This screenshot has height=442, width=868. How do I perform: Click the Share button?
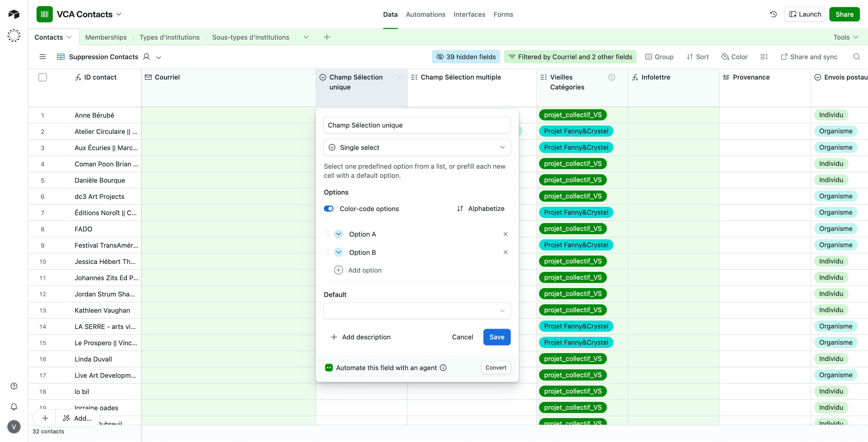[x=844, y=14]
